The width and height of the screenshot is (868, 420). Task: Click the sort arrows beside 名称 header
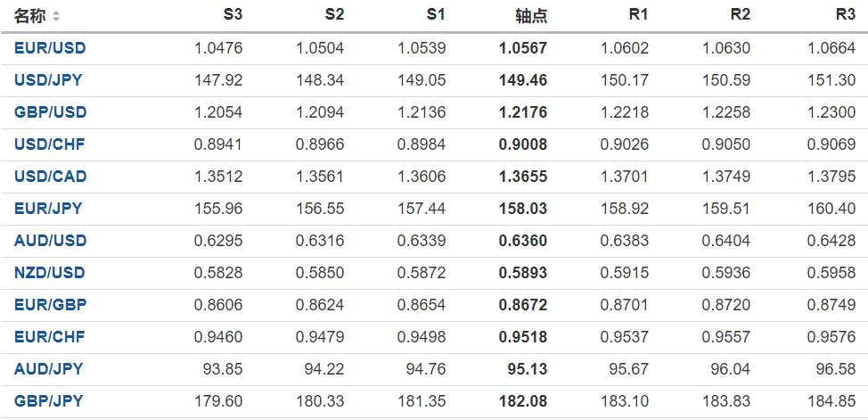(x=57, y=16)
